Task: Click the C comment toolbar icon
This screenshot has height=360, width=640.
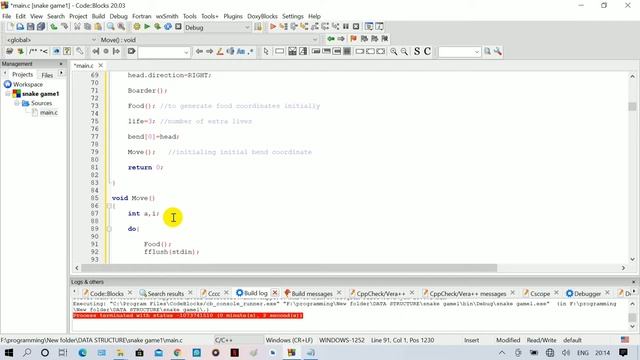Action: pos(427,51)
